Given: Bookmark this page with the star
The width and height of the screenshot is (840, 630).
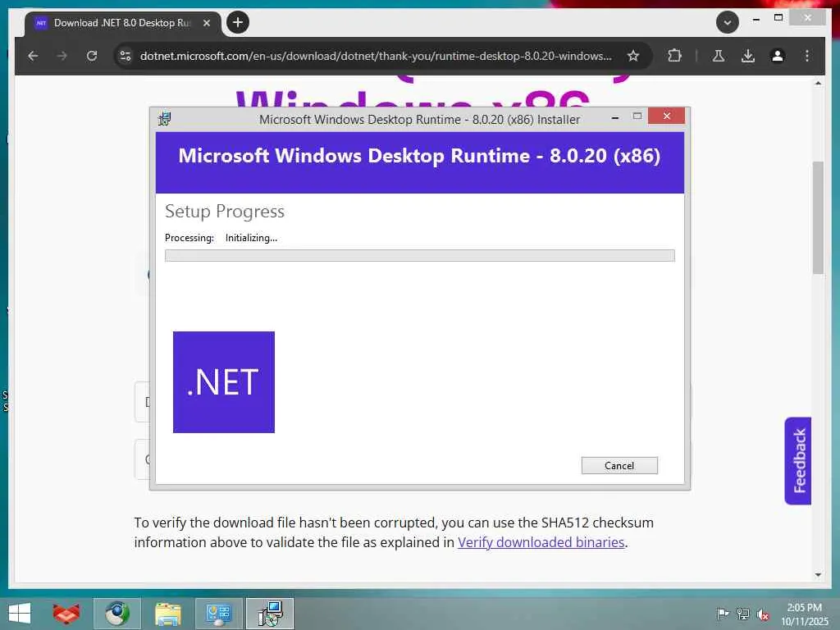Looking at the screenshot, I should [633, 56].
